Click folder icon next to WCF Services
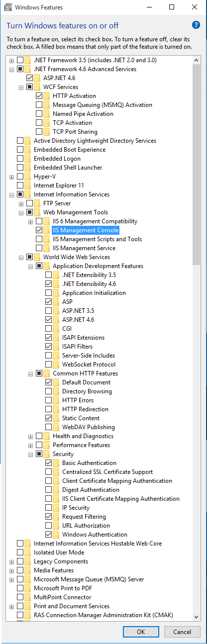Viewport: 207px width, 644px height. point(37,87)
